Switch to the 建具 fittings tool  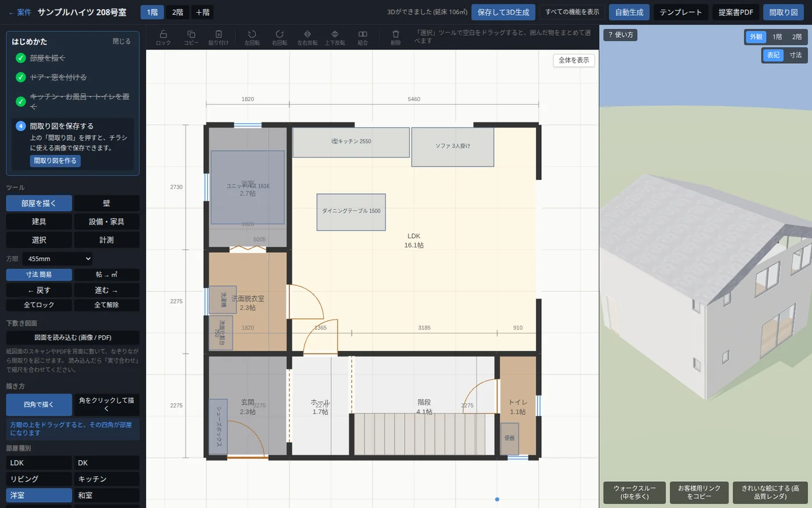[39, 222]
